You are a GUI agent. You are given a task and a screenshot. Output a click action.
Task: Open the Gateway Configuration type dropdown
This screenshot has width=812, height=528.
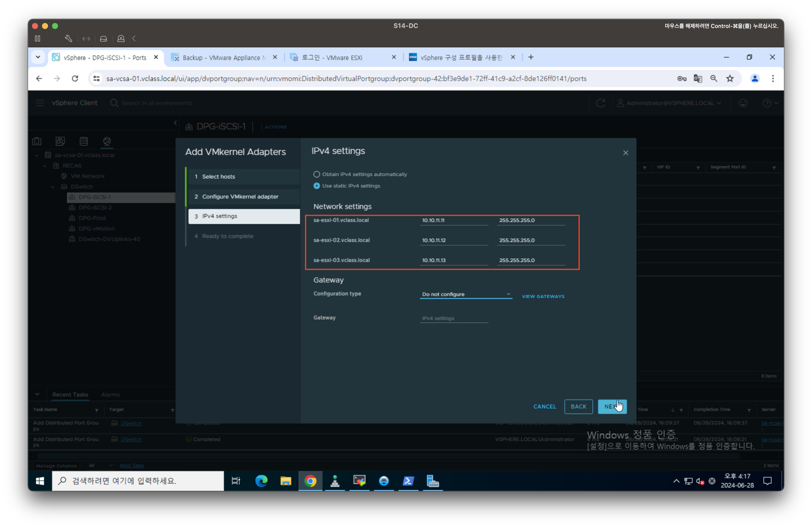(x=466, y=294)
